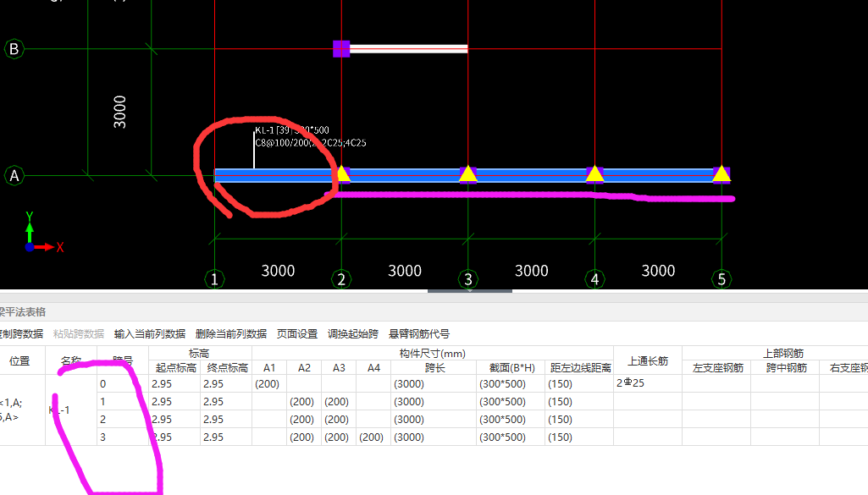
Task: Open 页面设置 page settings
Action: point(297,334)
